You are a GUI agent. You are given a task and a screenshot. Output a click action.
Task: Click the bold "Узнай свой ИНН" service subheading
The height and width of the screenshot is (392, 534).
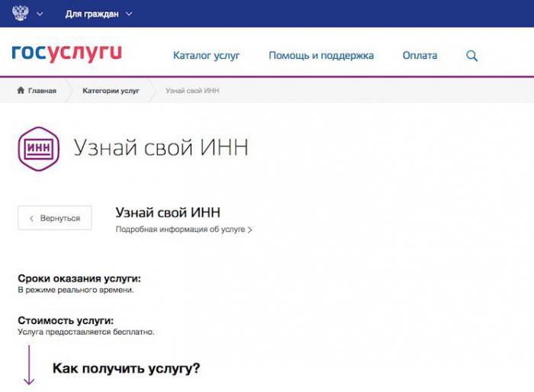point(167,212)
